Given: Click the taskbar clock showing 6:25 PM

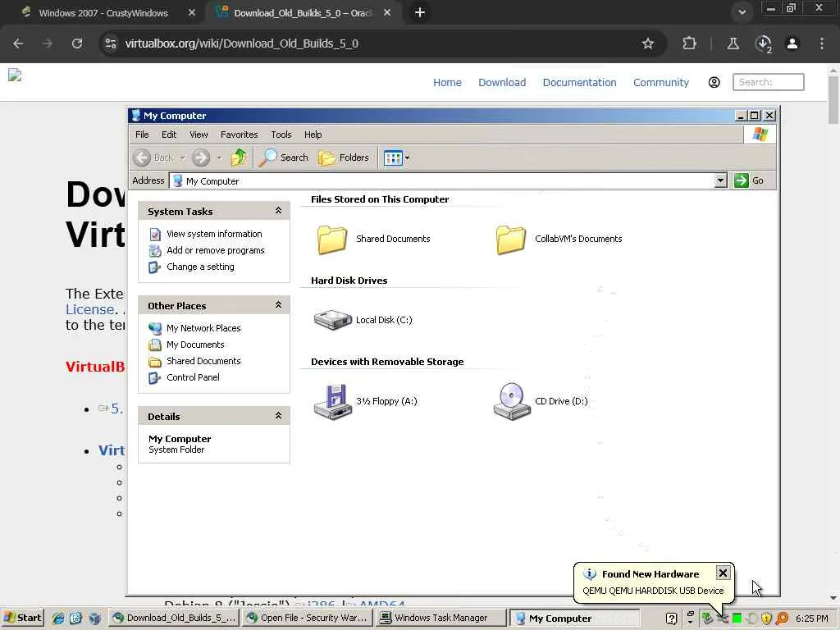Looking at the screenshot, I should tap(811, 619).
